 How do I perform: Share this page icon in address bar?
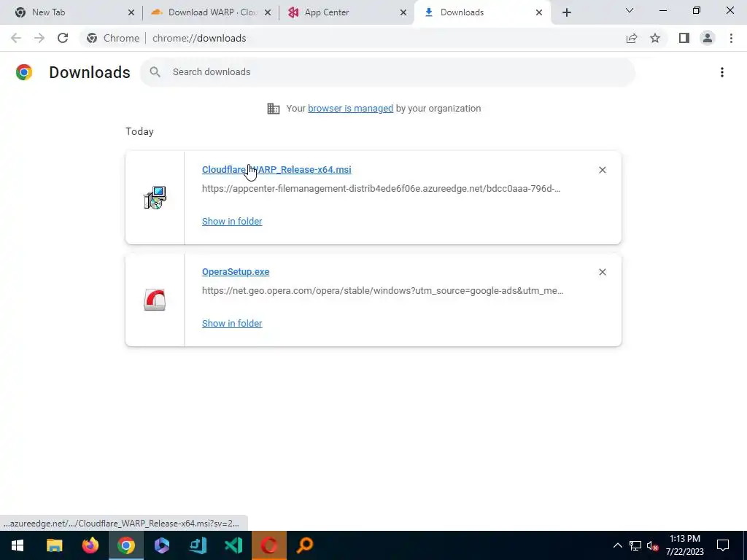click(x=631, y=38)
